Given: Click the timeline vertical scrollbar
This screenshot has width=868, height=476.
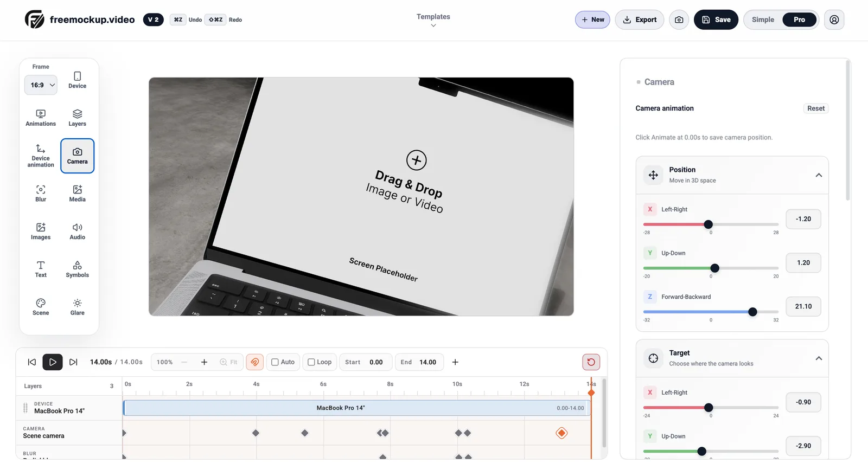Looking at the screenshot, I should pyautogui.click(x=604, y=412).
